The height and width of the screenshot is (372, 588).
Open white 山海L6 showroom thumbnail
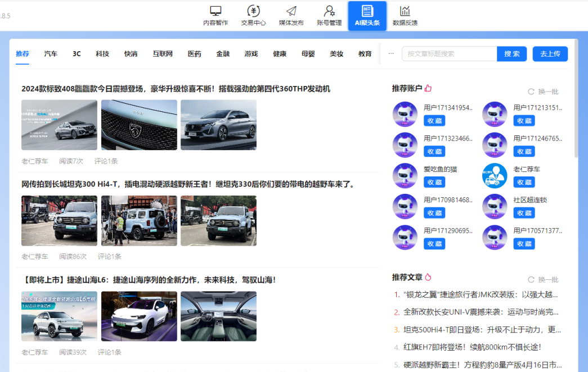pos(139,316)
